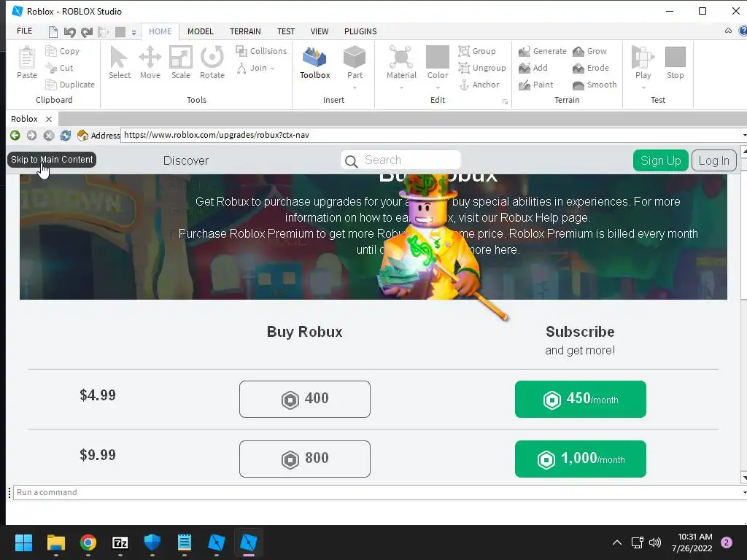Expand the Material dropdown arrow
The image size is (747, 560).
401,88
